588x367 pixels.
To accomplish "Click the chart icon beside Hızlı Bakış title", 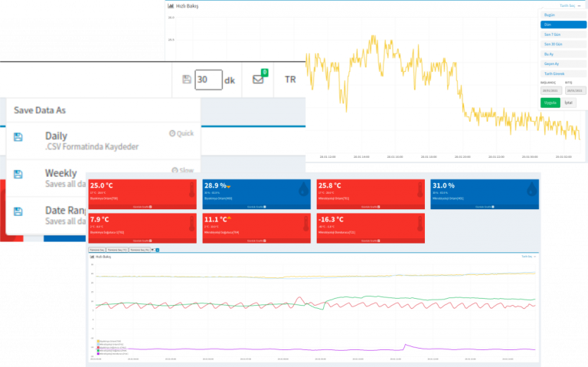I will click(x=171, y=5).
